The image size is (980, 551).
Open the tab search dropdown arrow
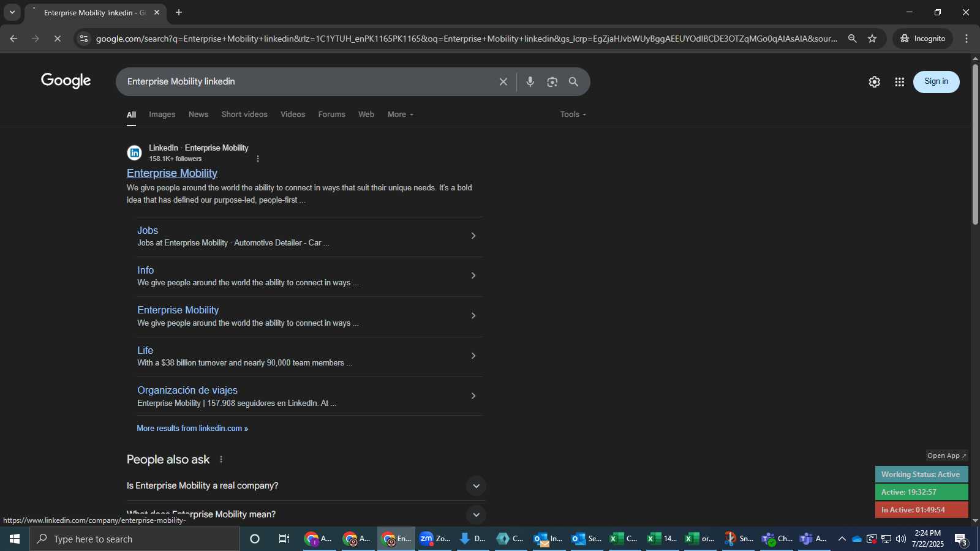pos(12,12)
